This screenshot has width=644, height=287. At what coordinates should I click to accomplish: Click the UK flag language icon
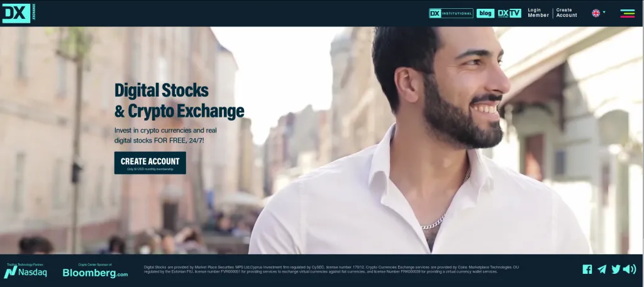(x=596, y=13)
